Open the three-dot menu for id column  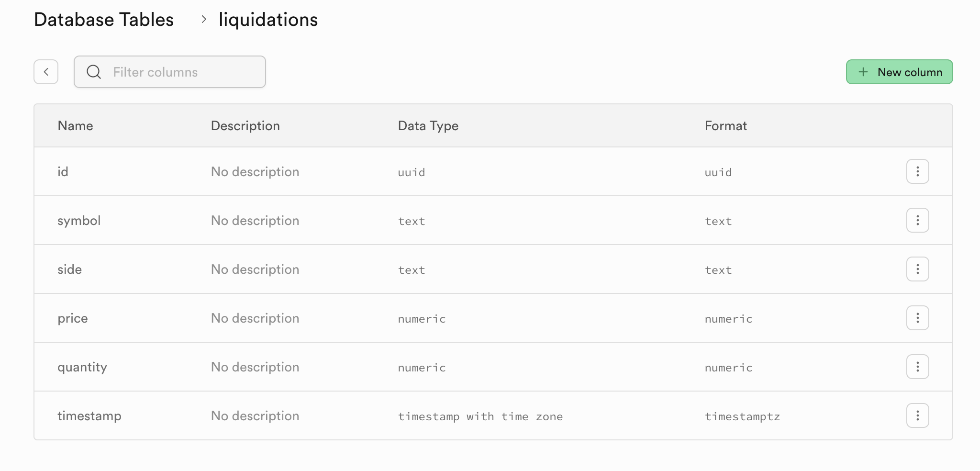pyautogui.click(x=917, y=171)
